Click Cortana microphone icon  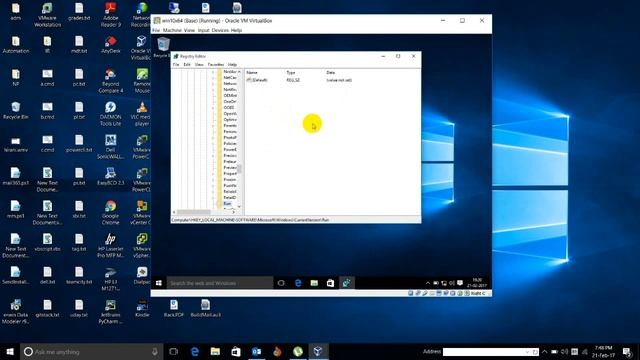coord(155,351)
